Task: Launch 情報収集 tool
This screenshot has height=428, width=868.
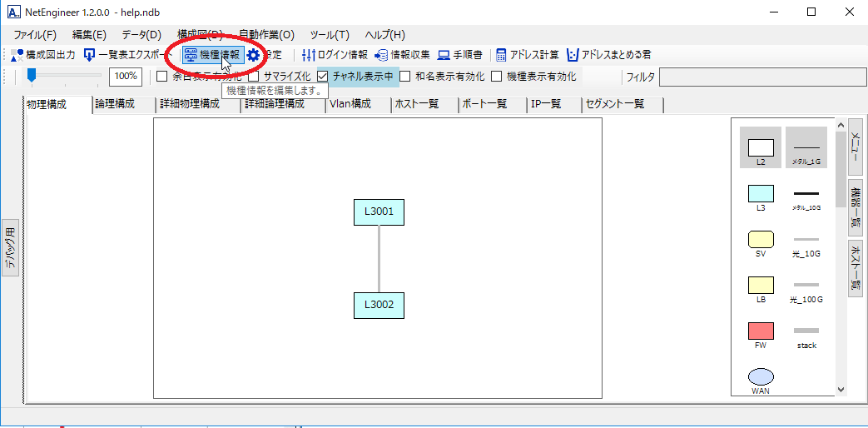Action: click(x=402, y=55)
